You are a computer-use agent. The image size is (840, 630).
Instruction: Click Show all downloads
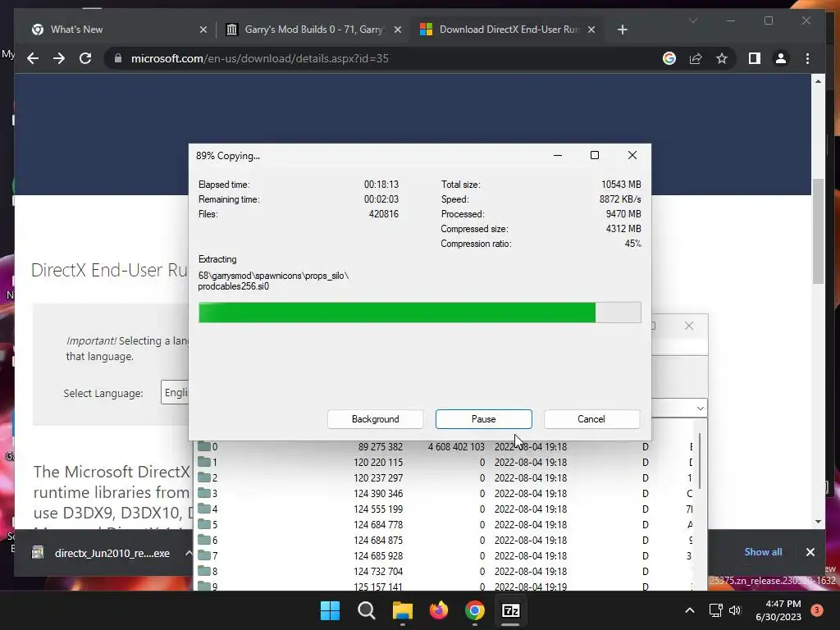763,552
